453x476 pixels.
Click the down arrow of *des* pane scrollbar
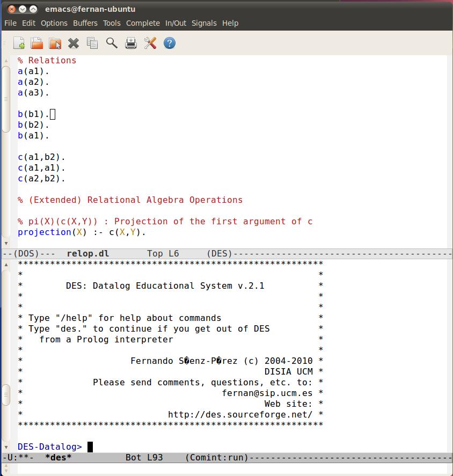point(6,447)
